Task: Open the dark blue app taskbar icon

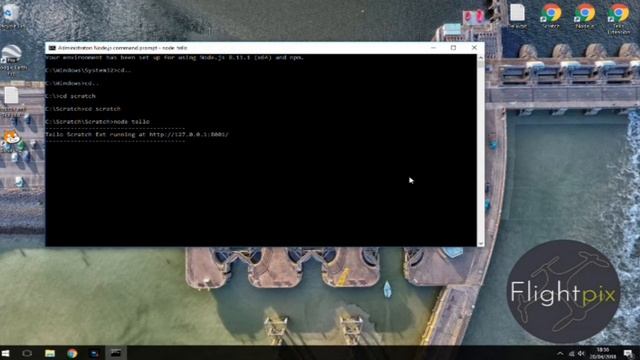Action: (x=94, y=353)
